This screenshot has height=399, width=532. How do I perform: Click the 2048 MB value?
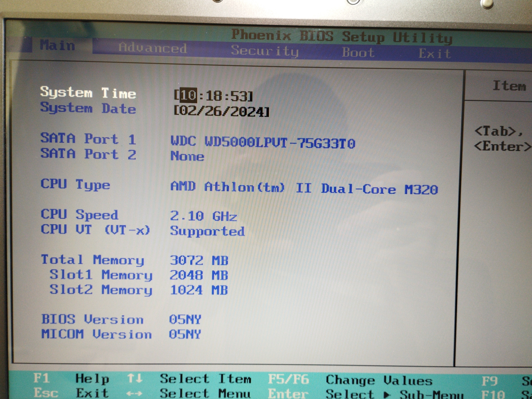pos(199,275)
